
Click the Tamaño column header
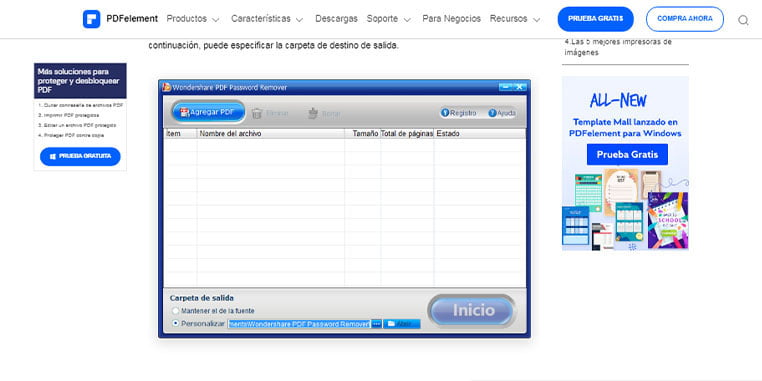(x=363, y=134)
